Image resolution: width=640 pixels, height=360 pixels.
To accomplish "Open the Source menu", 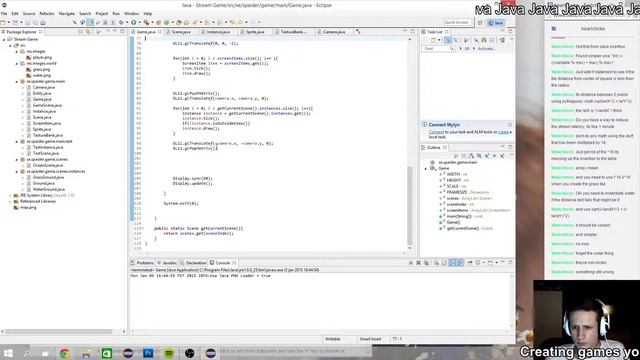I will pos(29,13).
